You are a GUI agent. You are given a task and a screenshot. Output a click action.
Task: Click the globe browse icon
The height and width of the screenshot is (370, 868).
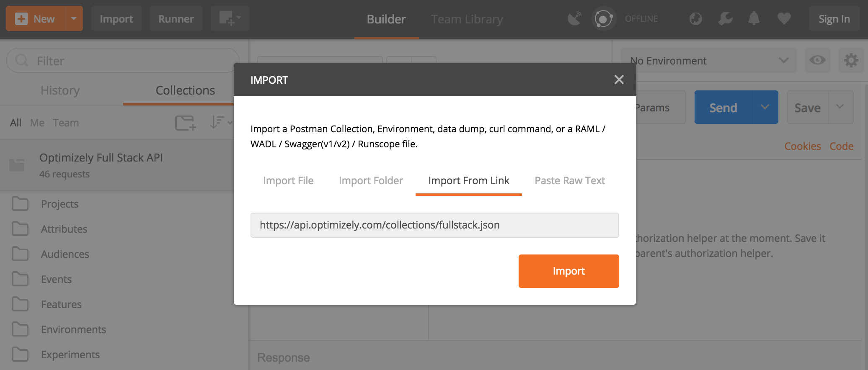click(x=695, y=19)
